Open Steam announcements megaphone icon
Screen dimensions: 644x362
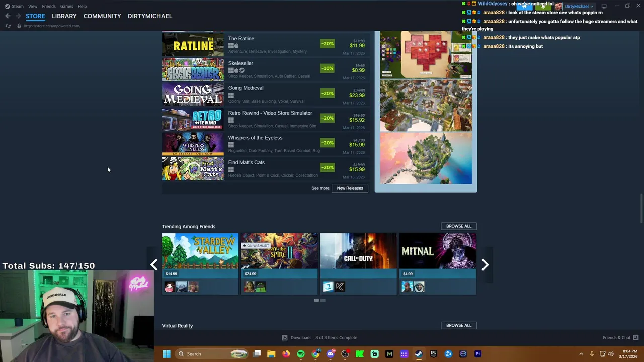tap(524, 6)
